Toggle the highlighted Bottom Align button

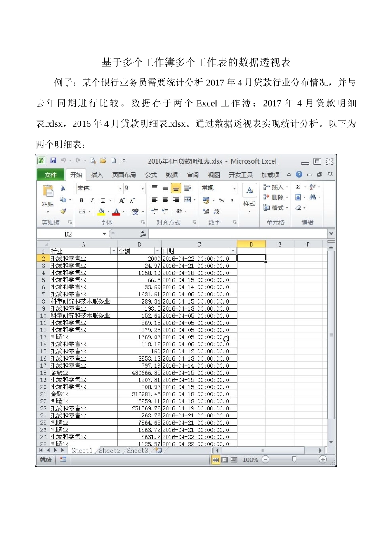176,188
